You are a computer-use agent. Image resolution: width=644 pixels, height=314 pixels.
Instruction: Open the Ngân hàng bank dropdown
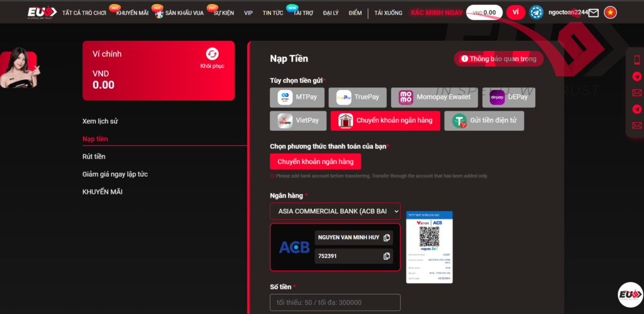335,211
